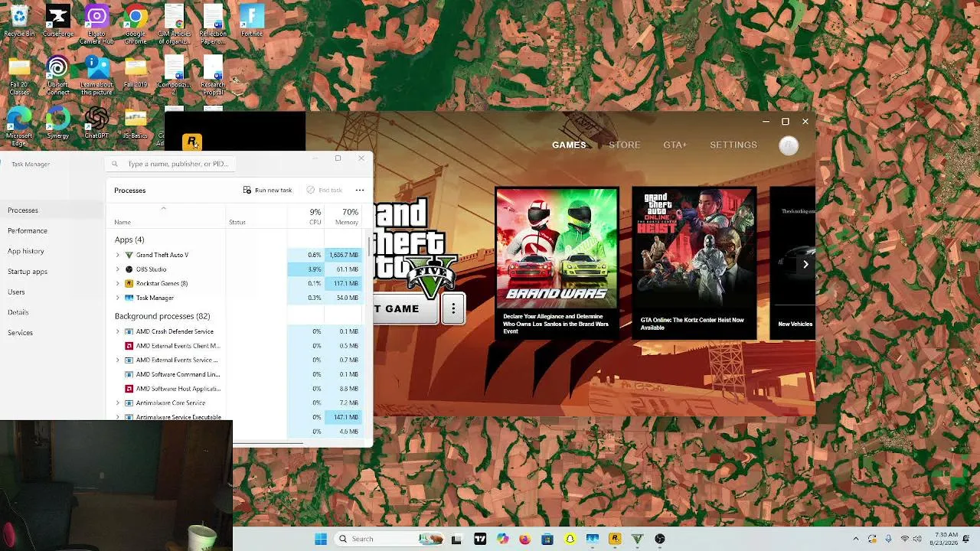Launch the Microsoft Edge desktop shortcut
Image resolution: width=980 pixels, height=551 pixels.
click(x=19, y=126)
